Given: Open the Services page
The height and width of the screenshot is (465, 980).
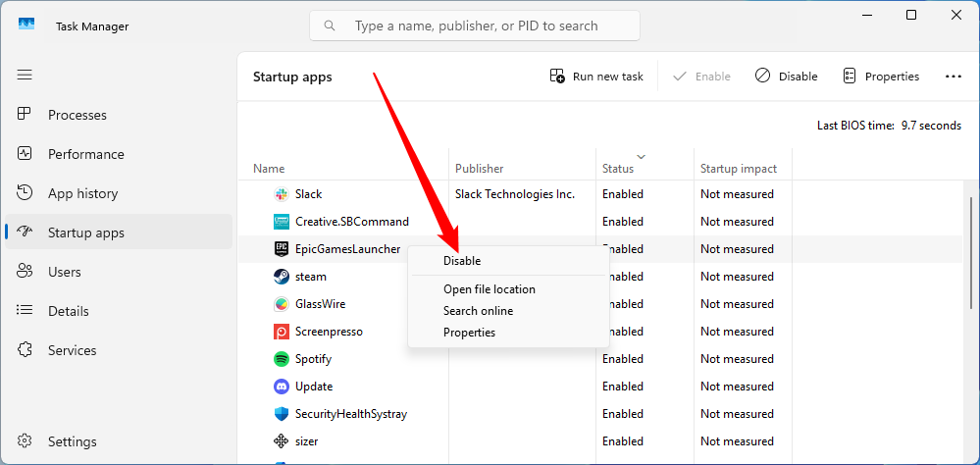Looking at the screenshot, I should pyautogui.click(x=119, y=350).
